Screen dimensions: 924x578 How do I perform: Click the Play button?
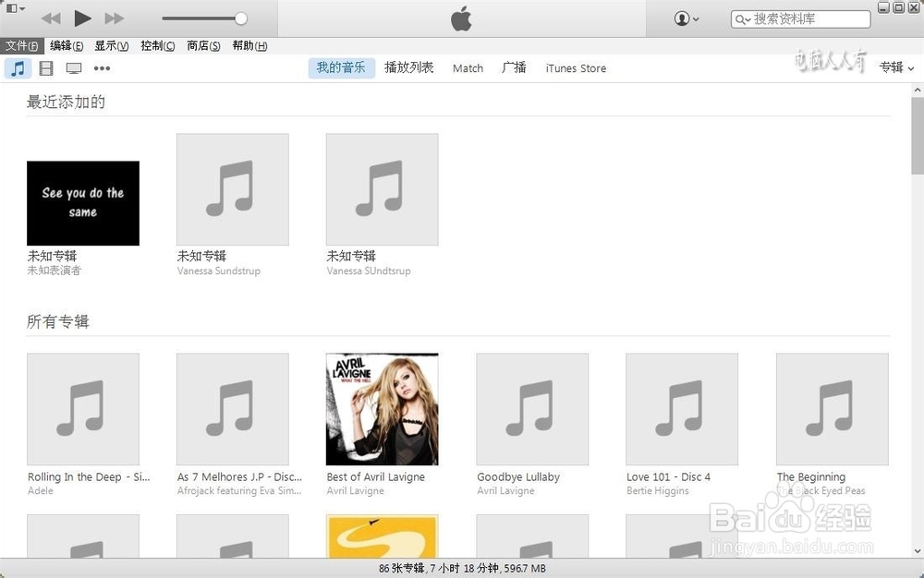(82, 18)
